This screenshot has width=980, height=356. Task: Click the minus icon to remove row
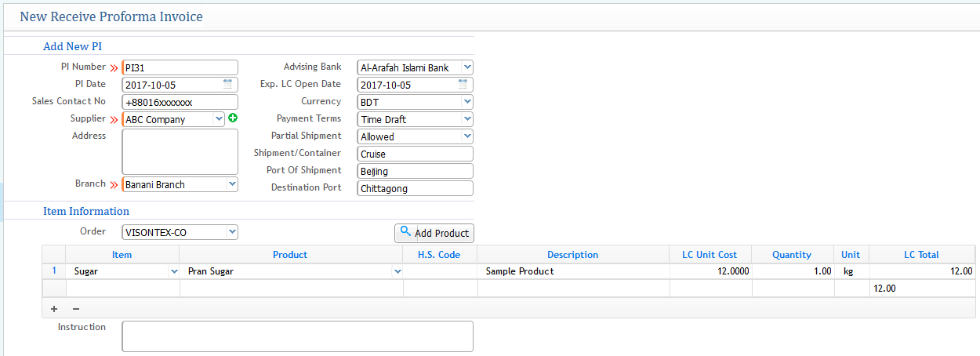76,308
